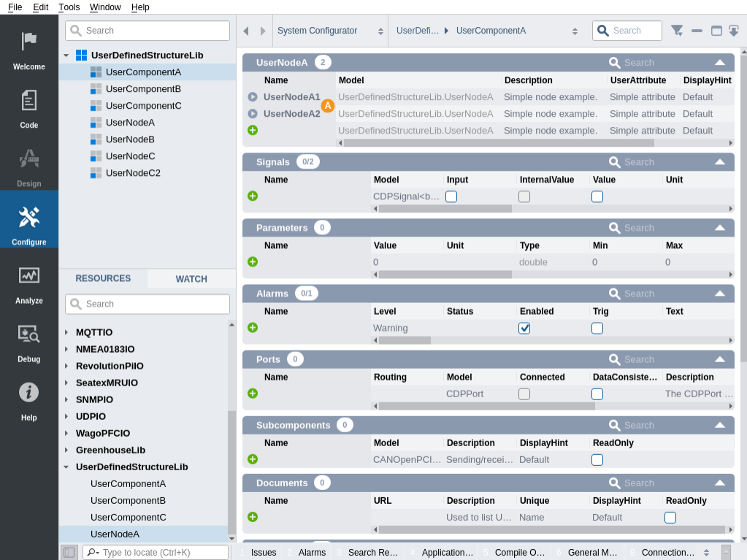Collapse the Parameters section with arrow

(x=719, y=227)
